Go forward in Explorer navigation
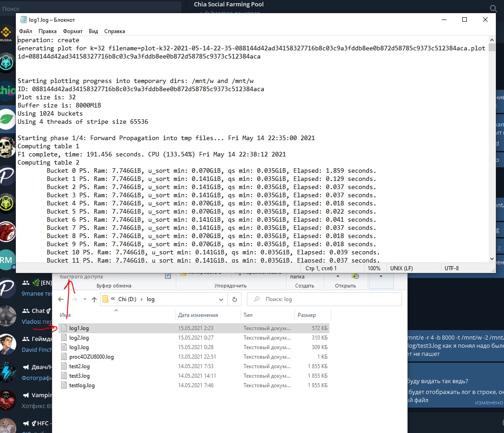Screen dimensions: 504x433 click(x=74, y=299)
